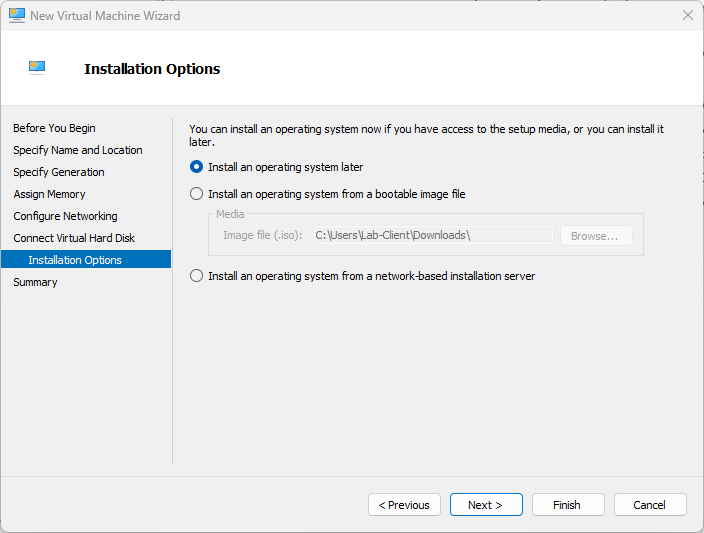The image size is (704, 533).
Task: Open Specify Name and Location step
Action: point(77,150)
